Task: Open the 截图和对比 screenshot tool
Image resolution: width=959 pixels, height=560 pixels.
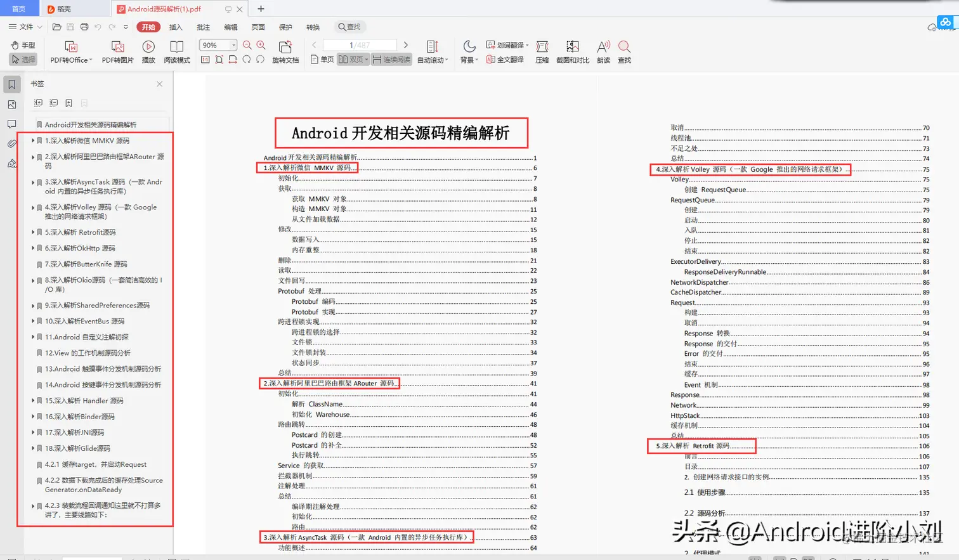Action: pyautogui.click(x=573, y=51)
